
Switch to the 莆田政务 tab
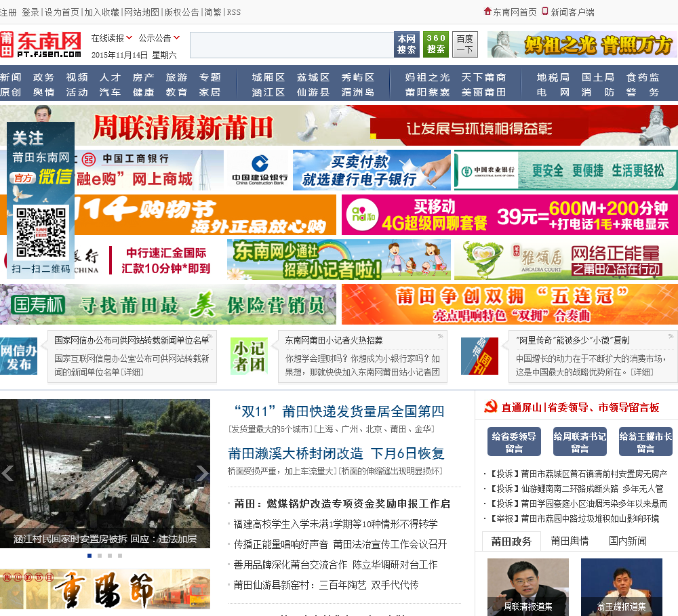511,541
